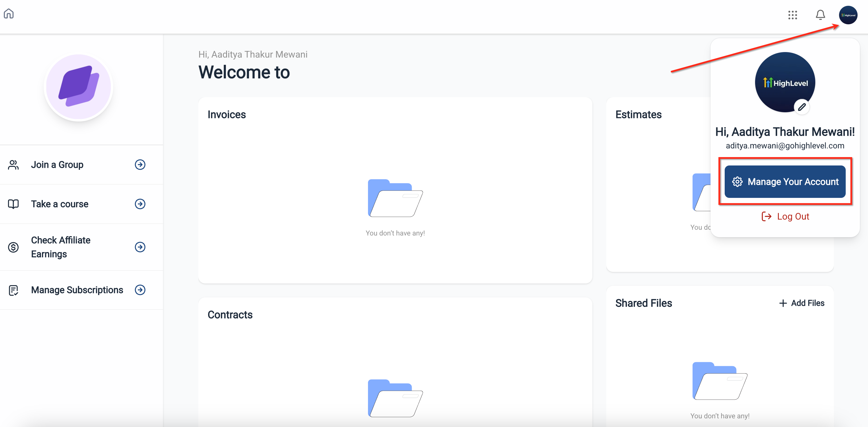Viewport: 868px width, 427px height.
Task: Click the home icon in top bar
Action: (x=9, y=14)
